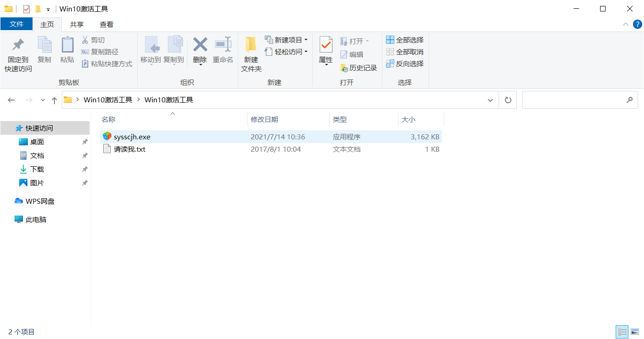This screenshot has width=644, height=339.
Task: Expand the Open (打开) dropdown arrow
Action: (x=367, y=41)
